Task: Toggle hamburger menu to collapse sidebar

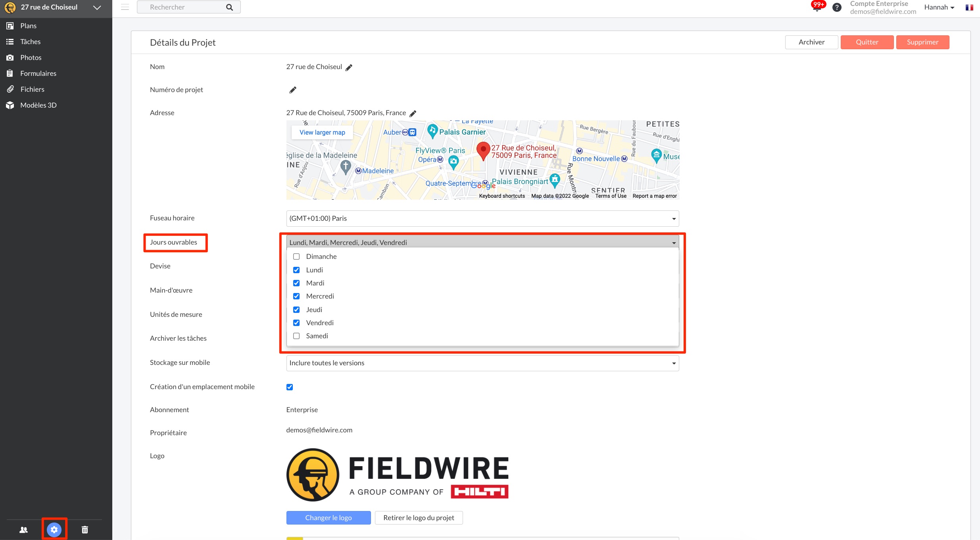Action: (125, 7)
